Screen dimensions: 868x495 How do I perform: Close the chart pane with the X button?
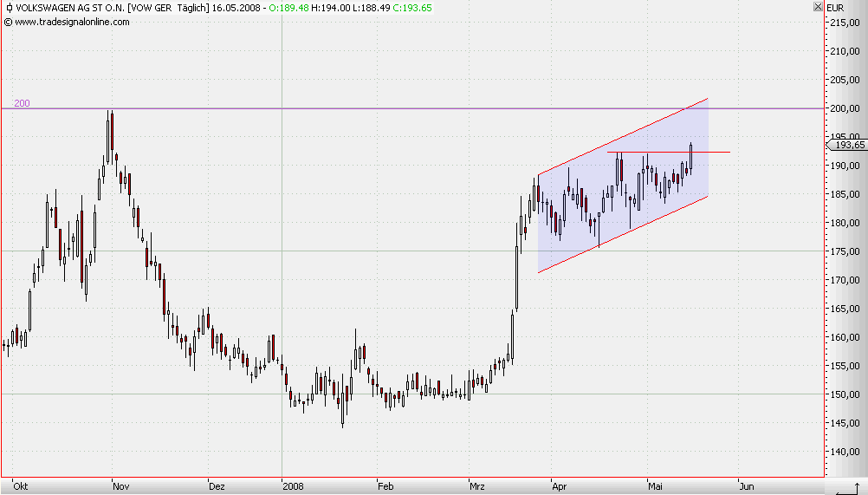(818, 7)
